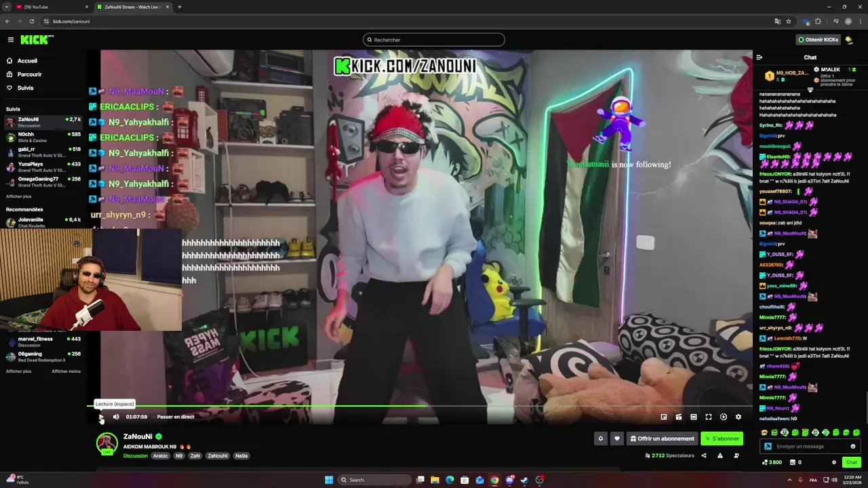This screenshot has height=488, width=868.
Task: Open File Explorer from the taskbar
Action: coord(435,480)
